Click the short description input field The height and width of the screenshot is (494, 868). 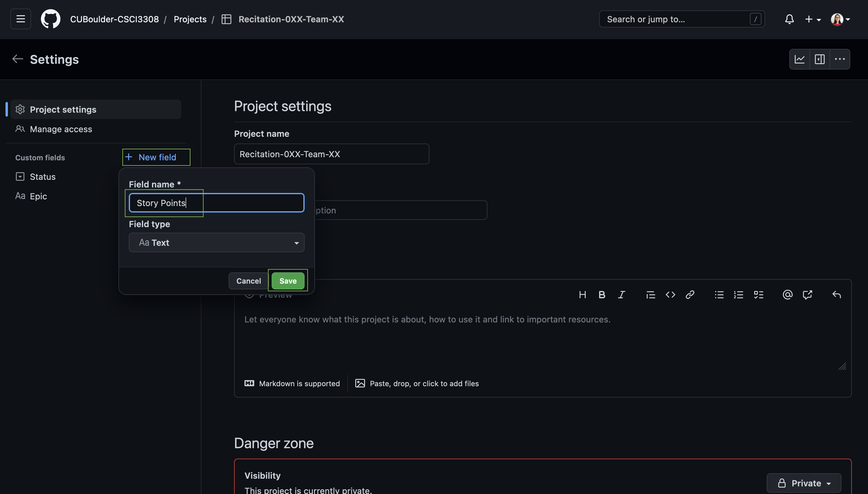pyautogui.click(x=400, y=210)
